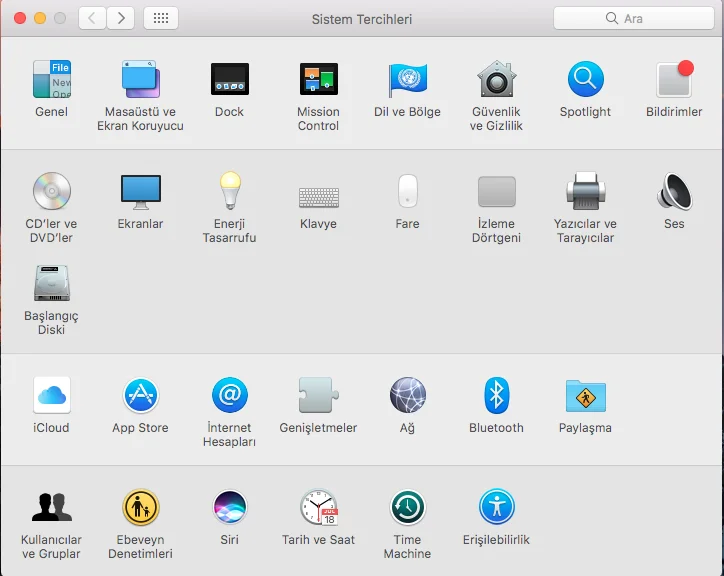Click the show all grid button
The width and height of the screenshot is (724, 576).
point(161,18)
